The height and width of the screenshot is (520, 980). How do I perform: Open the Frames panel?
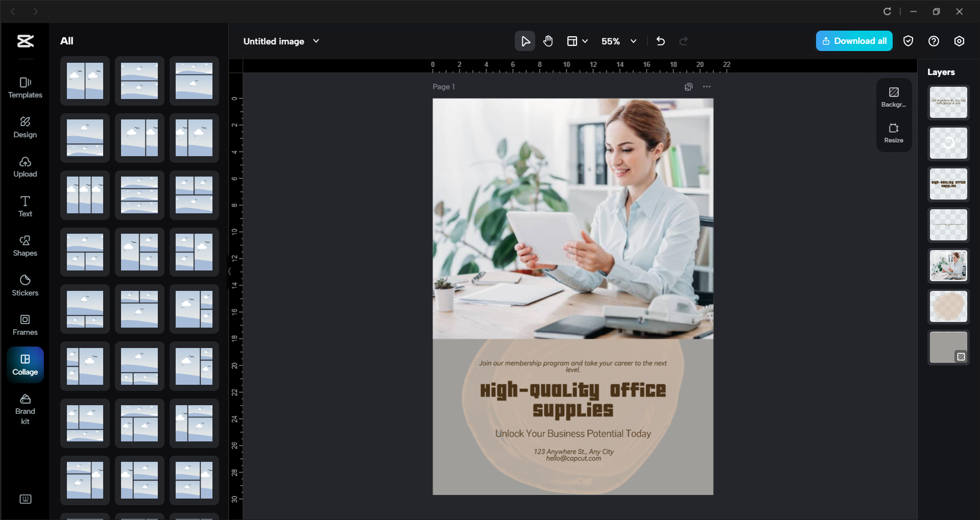(x=25, y=325)
